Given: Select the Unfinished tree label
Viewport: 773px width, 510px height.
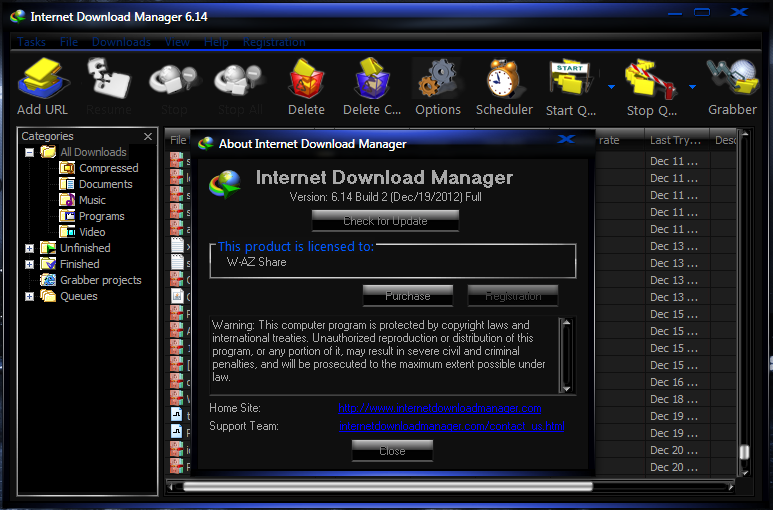Looking at the screenshot, I should tap(85, 248).
